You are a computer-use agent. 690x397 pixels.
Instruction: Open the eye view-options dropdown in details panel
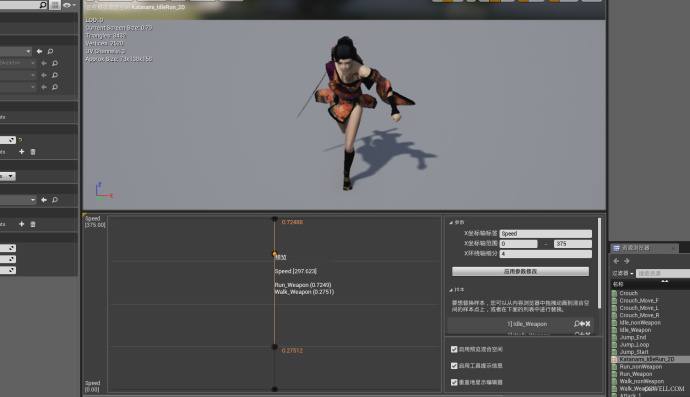(x=69, y=5)
